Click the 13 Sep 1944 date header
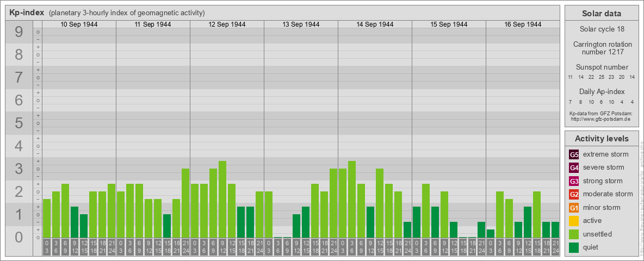This screenshot has width=644, height=261. (x=301, y=24)
